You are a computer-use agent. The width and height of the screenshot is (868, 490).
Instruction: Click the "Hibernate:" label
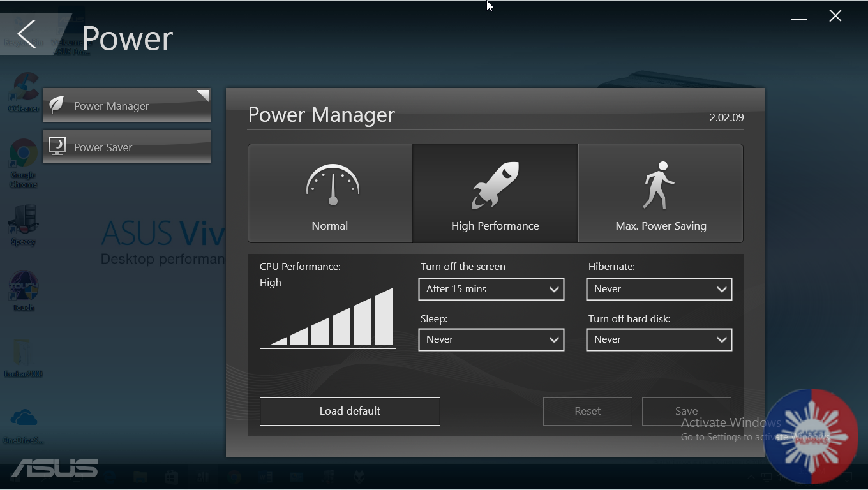point(611,267)
